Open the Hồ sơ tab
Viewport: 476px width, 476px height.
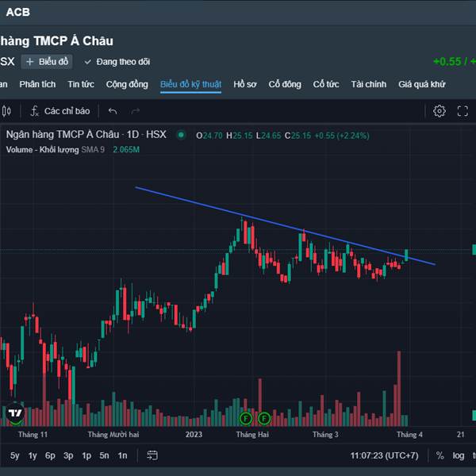tap(244, 84)
